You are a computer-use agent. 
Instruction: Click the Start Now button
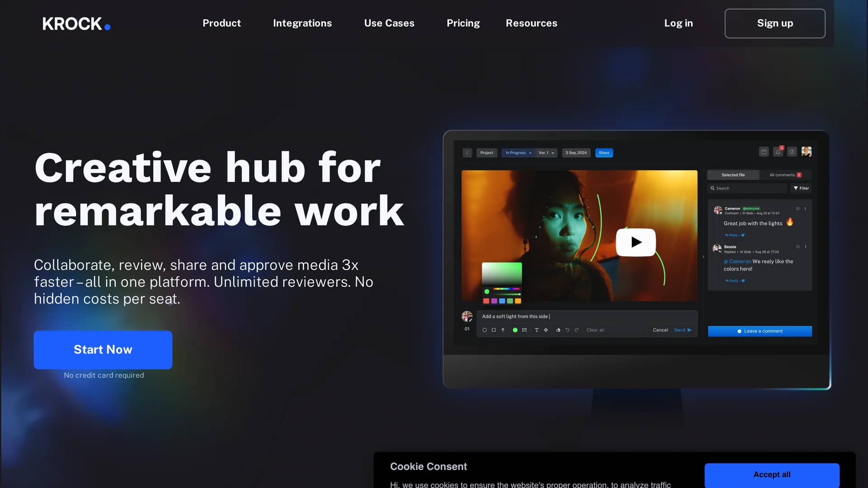[103, 350]
